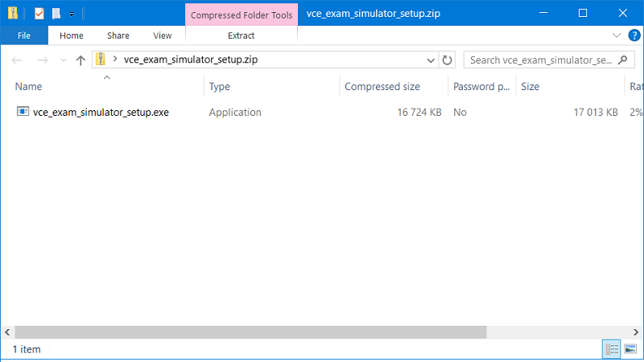
Task: Switch to the Share ribbon tab
Action: pyautogui.click(x=118, y=35)
